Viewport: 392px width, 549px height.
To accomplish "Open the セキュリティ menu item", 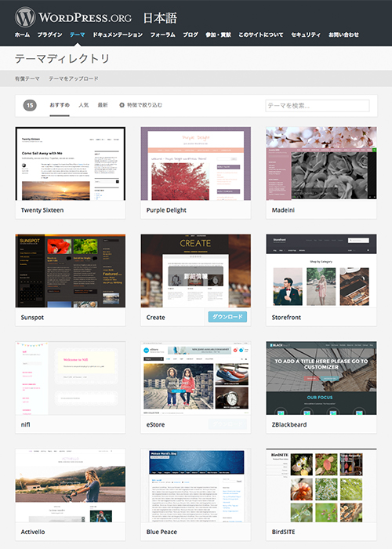I will tap(306, 35).
